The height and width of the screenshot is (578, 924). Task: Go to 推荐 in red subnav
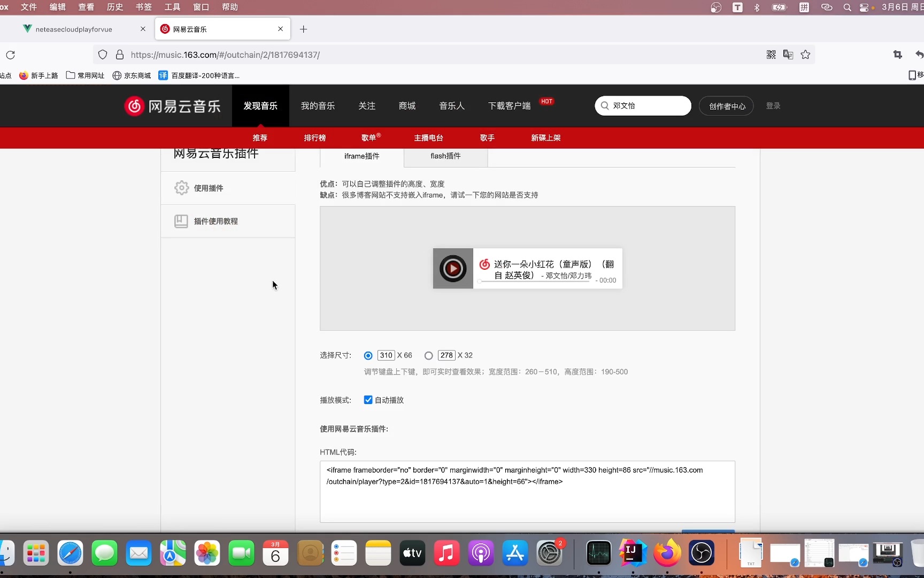260,138
